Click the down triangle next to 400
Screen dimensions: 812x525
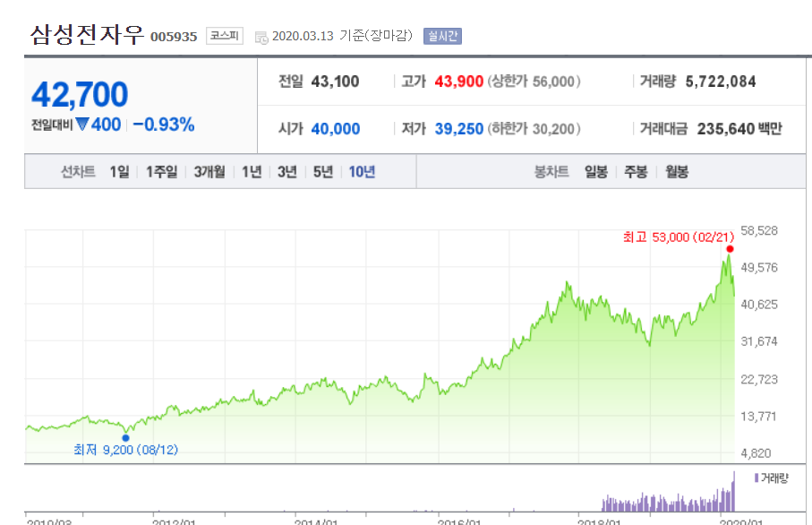(82, 124)
